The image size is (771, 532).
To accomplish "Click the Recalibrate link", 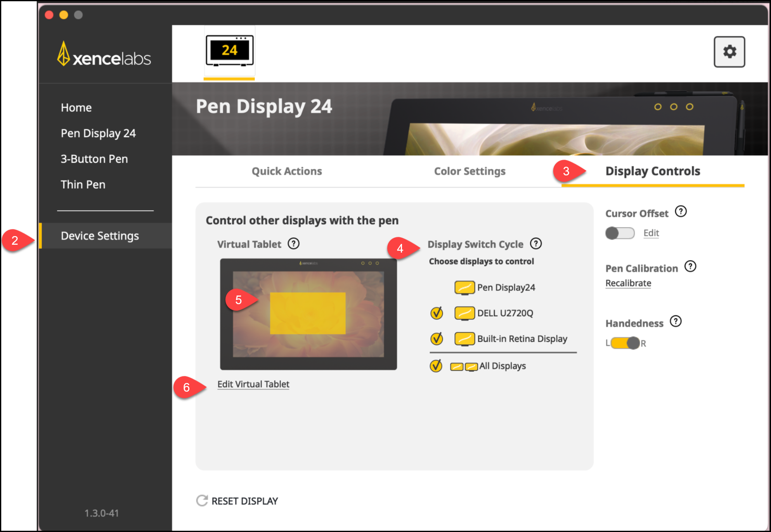I will click(628, 283).
